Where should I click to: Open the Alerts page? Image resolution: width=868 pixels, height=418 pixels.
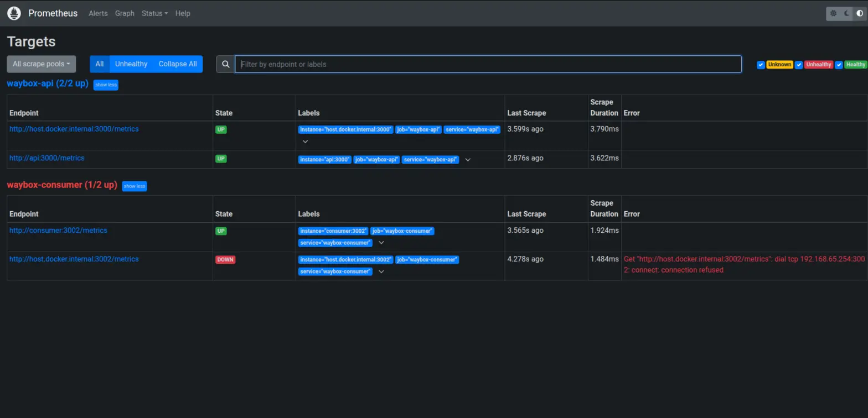pyautogui.click(x=98, y=13)
